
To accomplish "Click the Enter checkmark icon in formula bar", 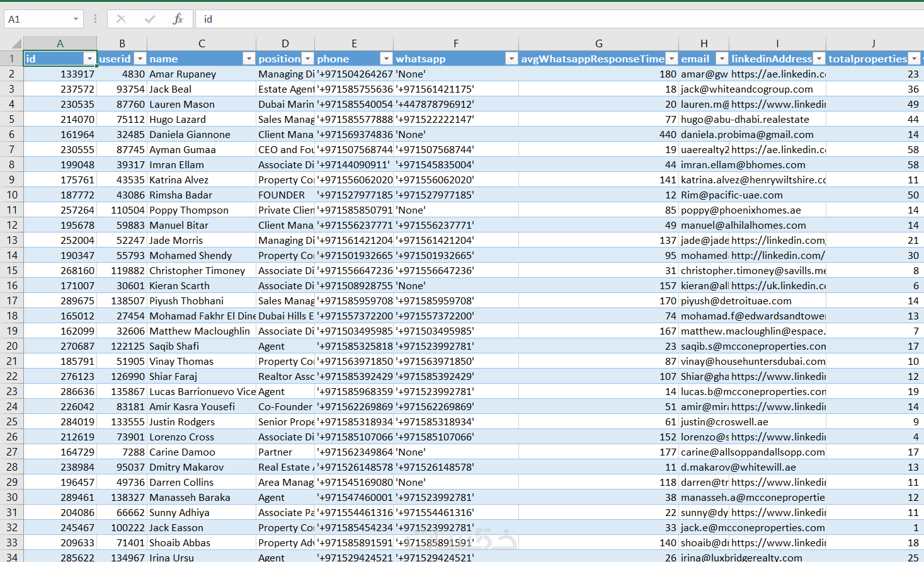I will click(x=150, y=20).
